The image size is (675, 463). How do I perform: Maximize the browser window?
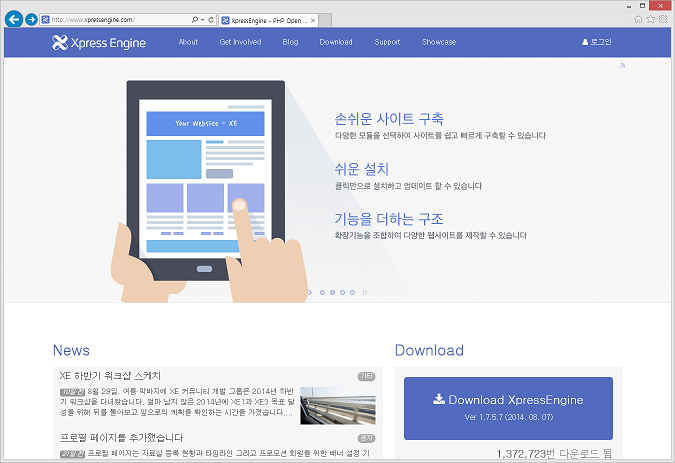[x=642, y=6]
